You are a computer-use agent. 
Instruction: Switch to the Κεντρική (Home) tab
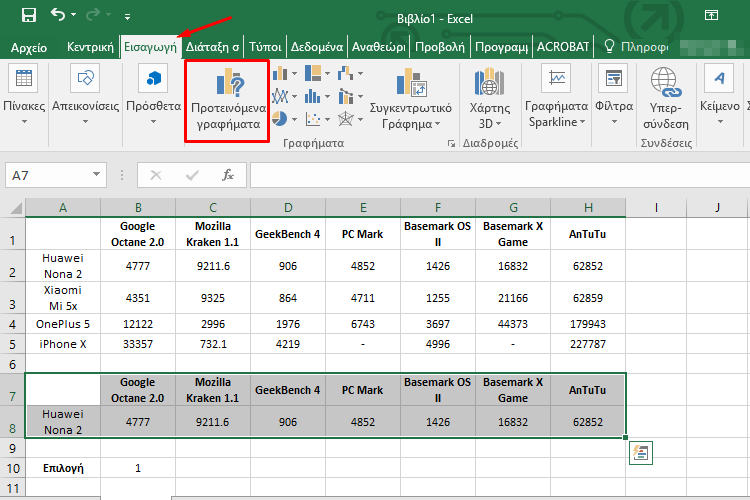pyautogui.click(x=89, y=46)
